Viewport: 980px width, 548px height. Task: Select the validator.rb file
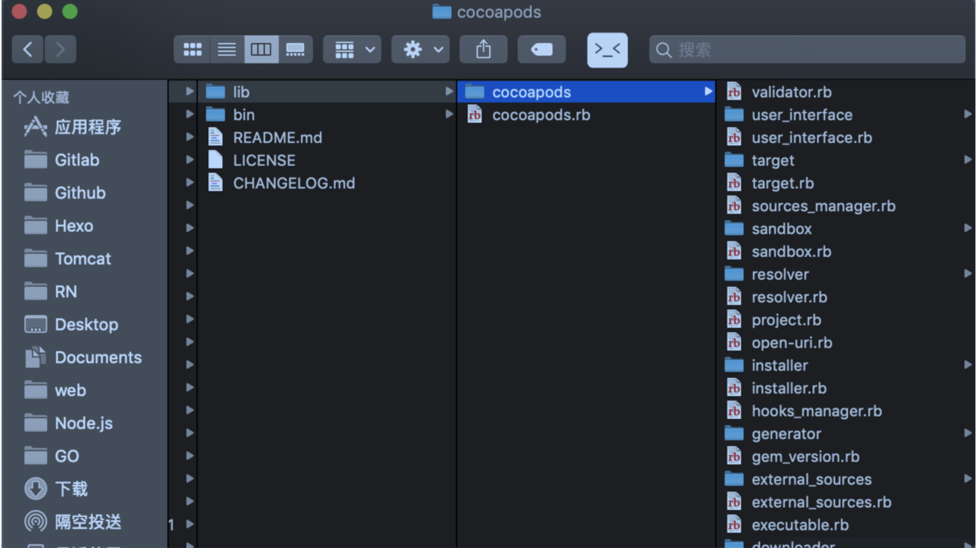791,92
